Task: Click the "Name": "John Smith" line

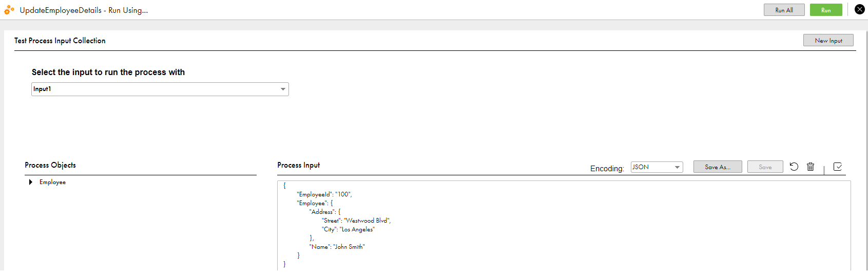Action: tap(337, 247)
